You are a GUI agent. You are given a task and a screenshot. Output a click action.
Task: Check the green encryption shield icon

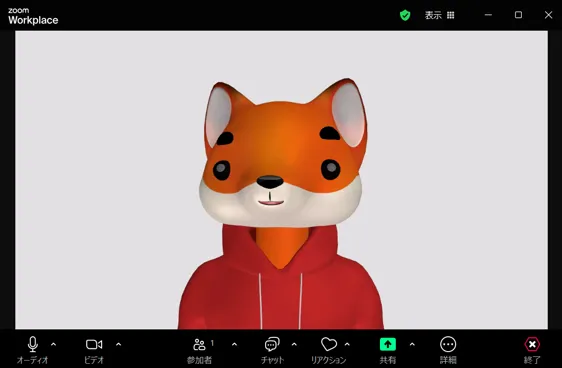click(405, 15)
